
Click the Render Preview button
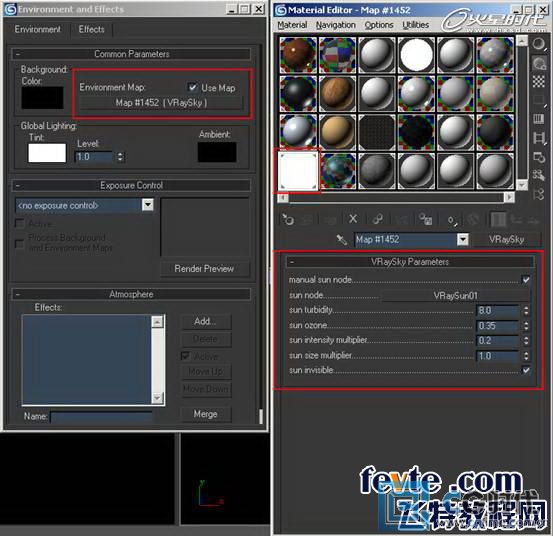[204, 269]
